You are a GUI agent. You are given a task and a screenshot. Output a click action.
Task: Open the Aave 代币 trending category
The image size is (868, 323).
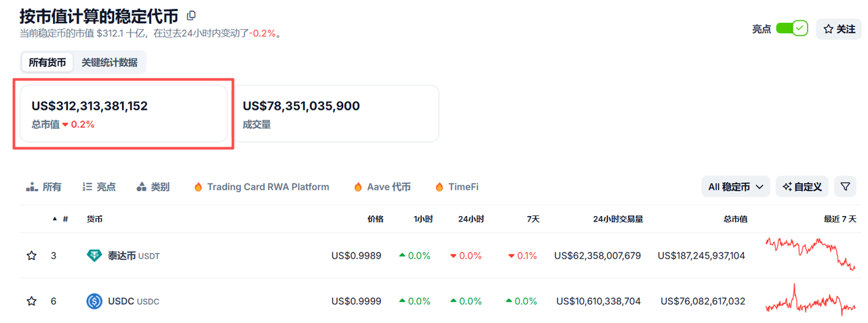coord(382,187)
